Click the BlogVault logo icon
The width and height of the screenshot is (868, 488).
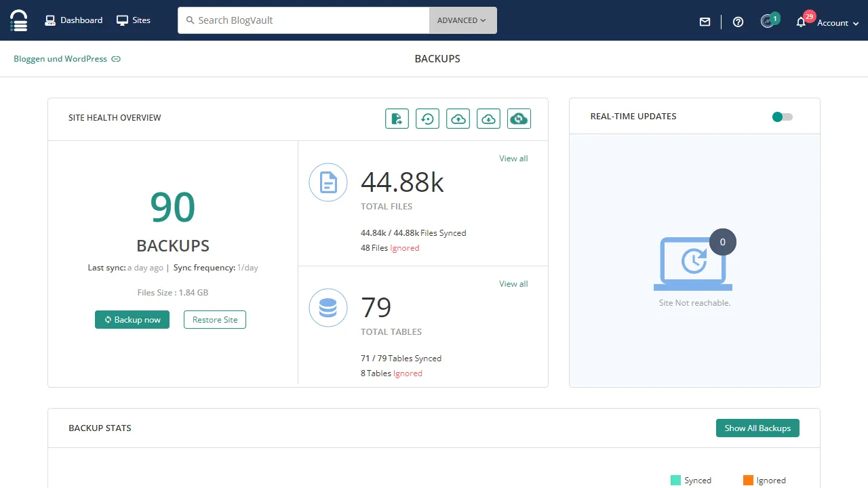point(19,20)
